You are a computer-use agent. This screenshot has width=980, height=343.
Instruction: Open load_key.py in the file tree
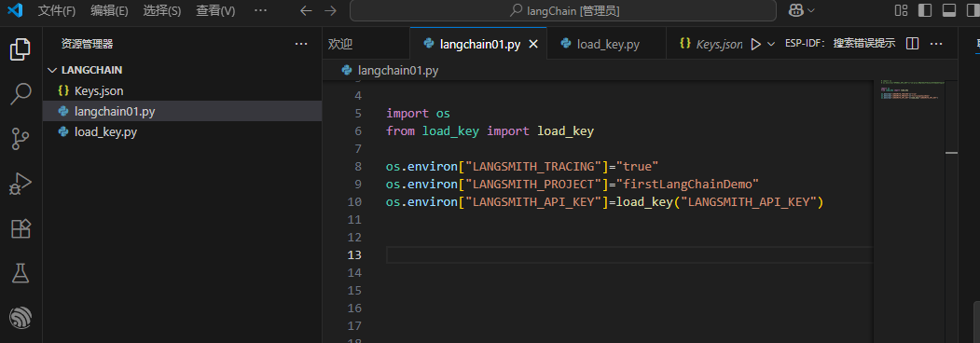(x=183, y=131)
